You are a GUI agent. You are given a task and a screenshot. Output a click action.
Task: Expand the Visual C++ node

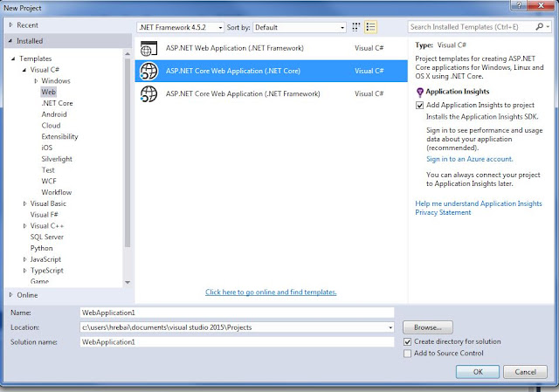[x=24, y=226]
